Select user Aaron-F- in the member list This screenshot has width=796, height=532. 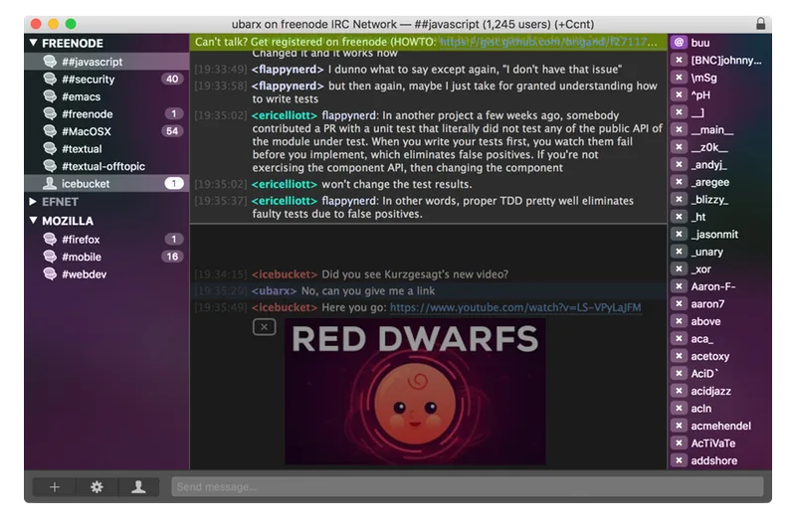(x=719, y=286)
